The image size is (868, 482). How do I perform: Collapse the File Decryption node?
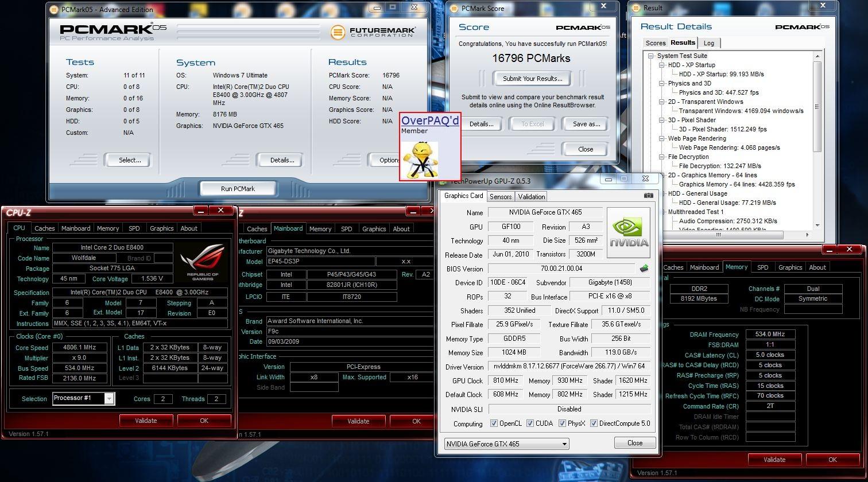[662, 157]
